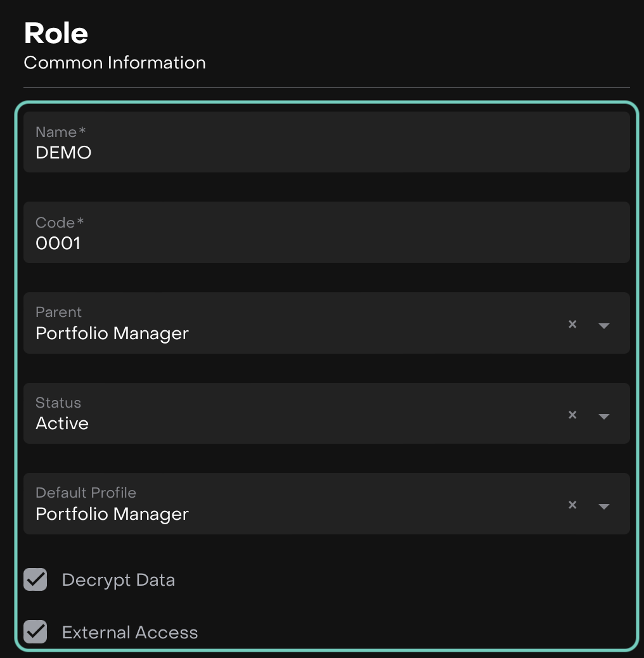The width and height of the screenshot is (644, 658).
Task: Click the External Access label text
Action: coord(130,633)
